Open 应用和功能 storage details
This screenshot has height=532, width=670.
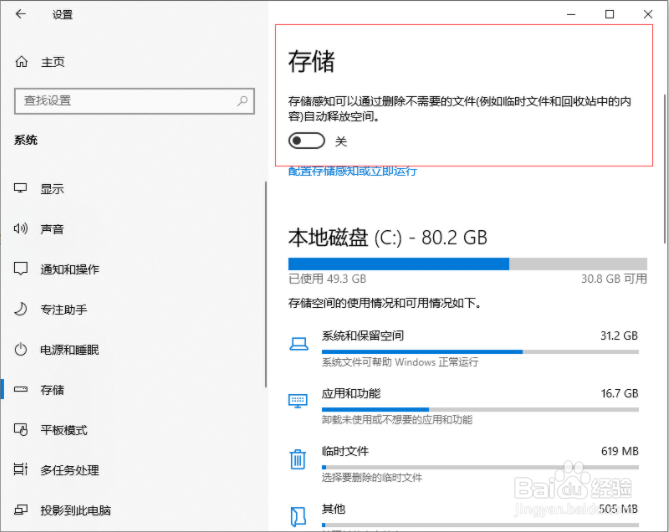tap(464, 406)
